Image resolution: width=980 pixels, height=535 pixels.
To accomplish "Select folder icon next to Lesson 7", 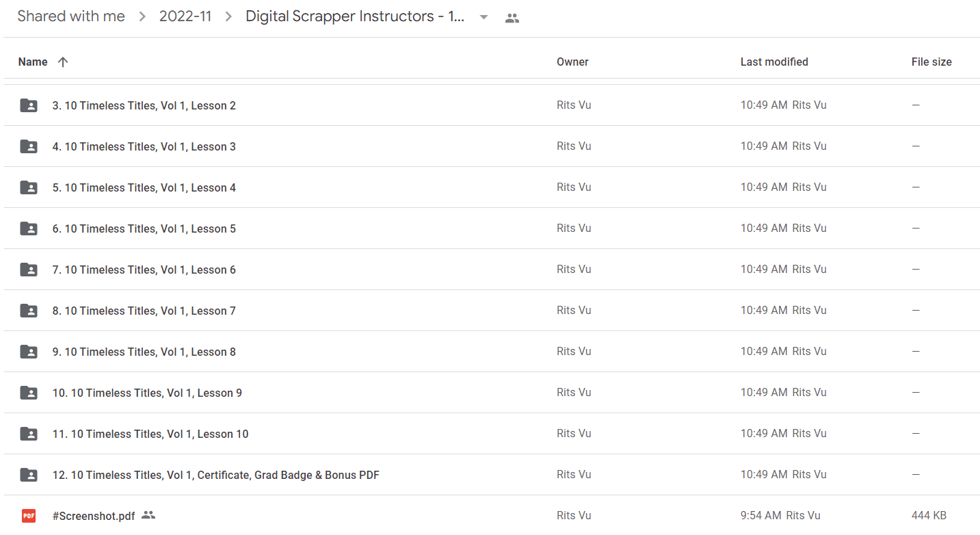I will [29, 311].
